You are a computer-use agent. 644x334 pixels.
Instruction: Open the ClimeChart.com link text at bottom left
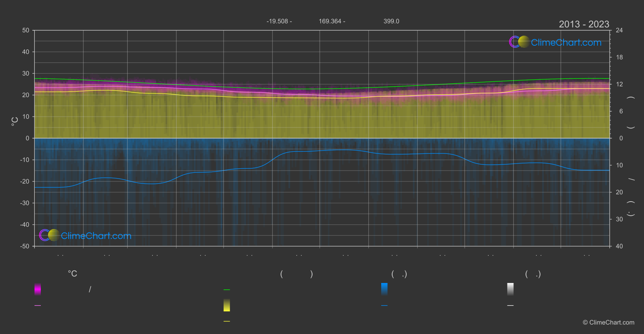(96, 236)
